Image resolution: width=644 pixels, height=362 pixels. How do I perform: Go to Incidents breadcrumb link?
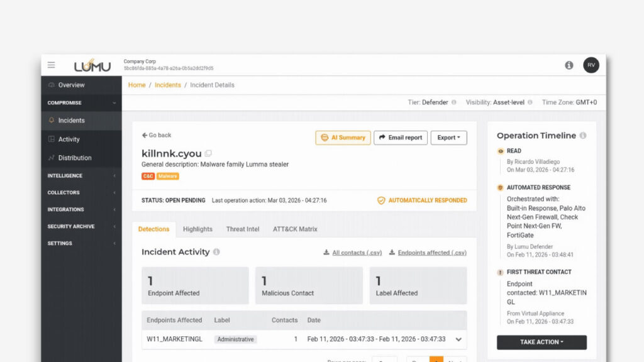click(x=167, y=85)
